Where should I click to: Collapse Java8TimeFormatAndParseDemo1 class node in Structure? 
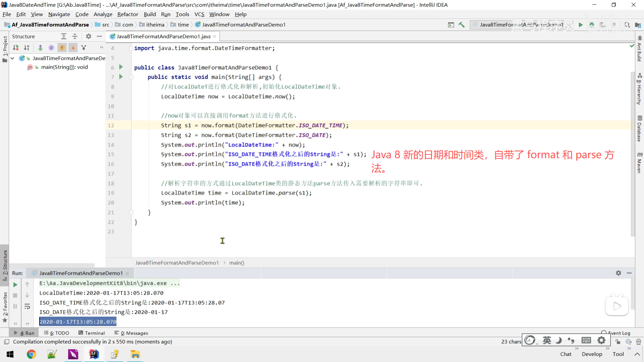(x=12, y=58)
